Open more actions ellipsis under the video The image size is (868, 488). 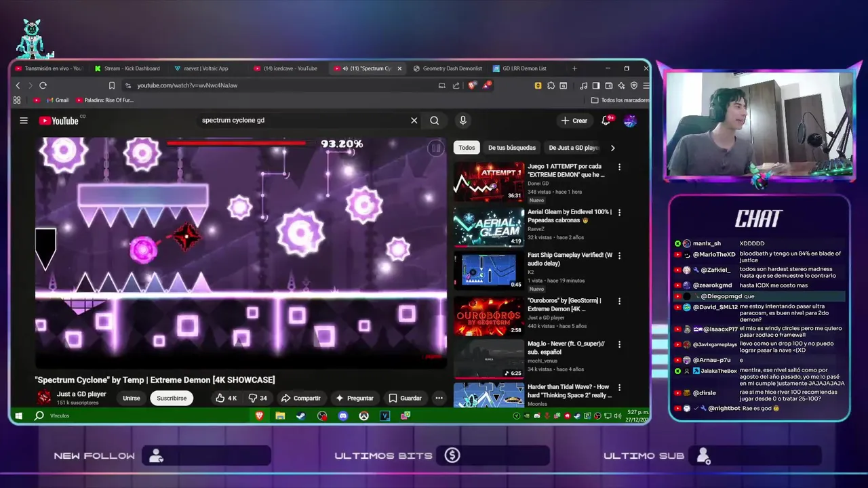point(439,398)
